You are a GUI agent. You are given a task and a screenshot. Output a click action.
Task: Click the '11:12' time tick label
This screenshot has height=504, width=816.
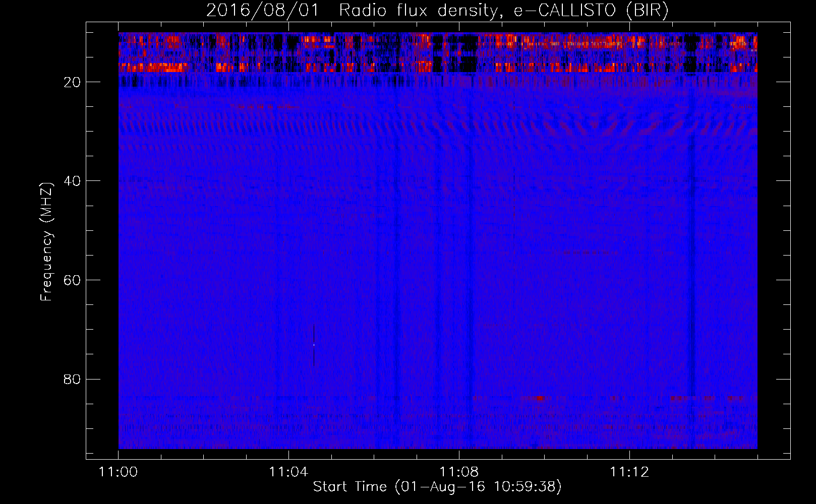point(629,472)
